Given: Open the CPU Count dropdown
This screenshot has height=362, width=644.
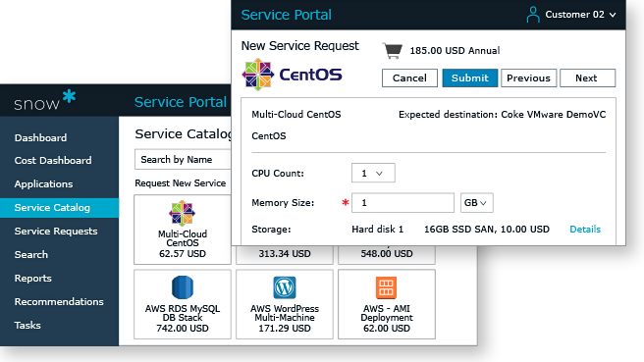Looking at the screenshot, I should pos(373,173).
